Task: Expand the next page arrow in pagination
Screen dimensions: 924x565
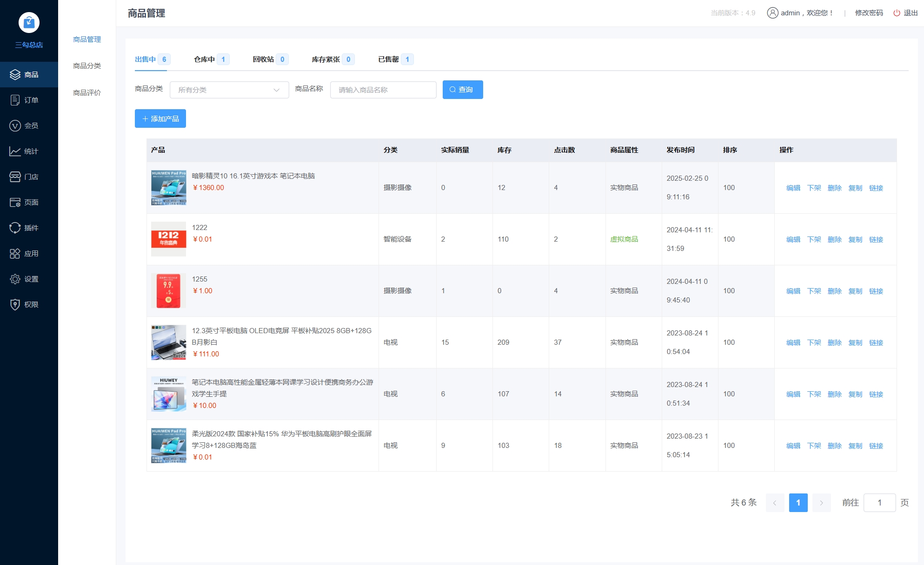Action: point(821,503)
